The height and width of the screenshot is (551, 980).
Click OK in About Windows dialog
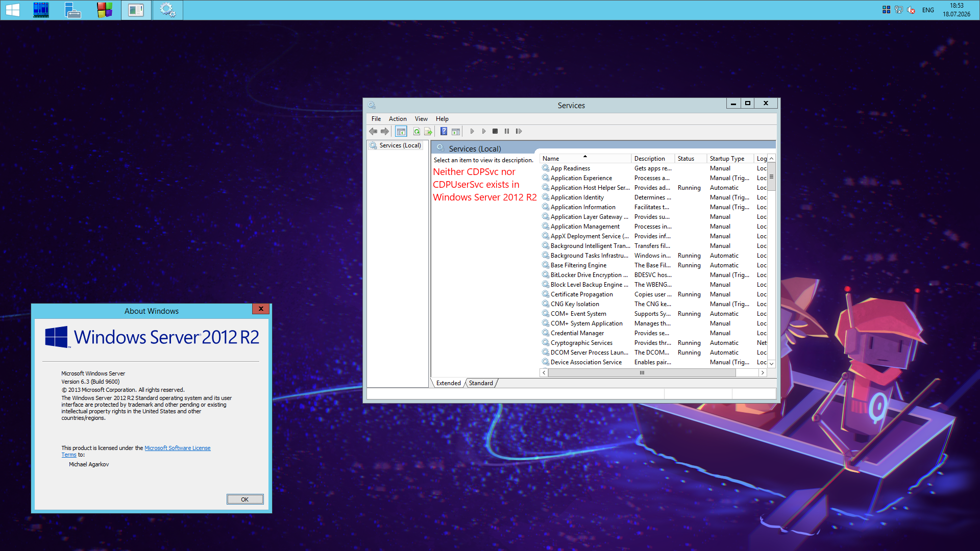pyautogui.click(x=245, y=499)
